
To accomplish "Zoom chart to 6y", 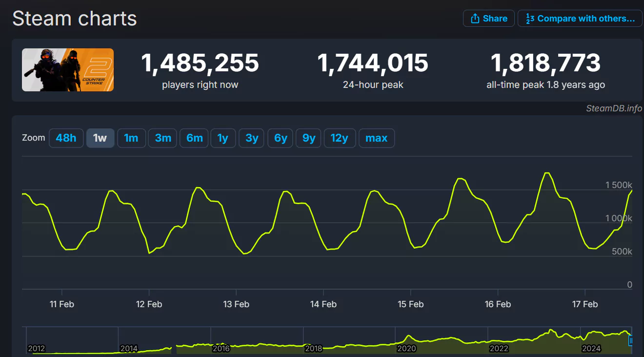I will pyautogui.click(x=281, y=138).
